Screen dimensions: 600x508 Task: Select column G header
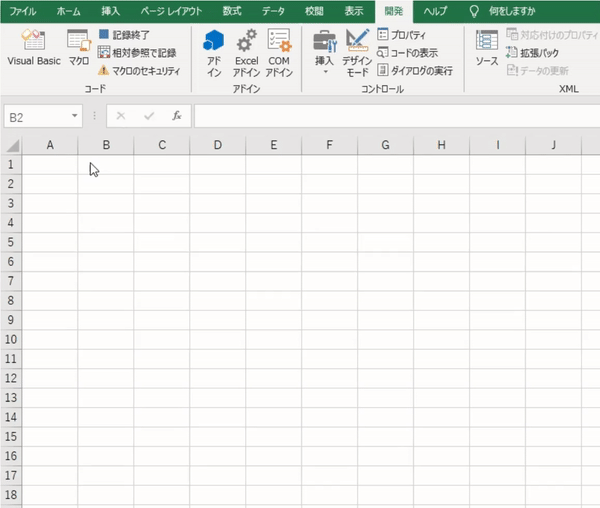pyautogui.click(x=385, y=145)
